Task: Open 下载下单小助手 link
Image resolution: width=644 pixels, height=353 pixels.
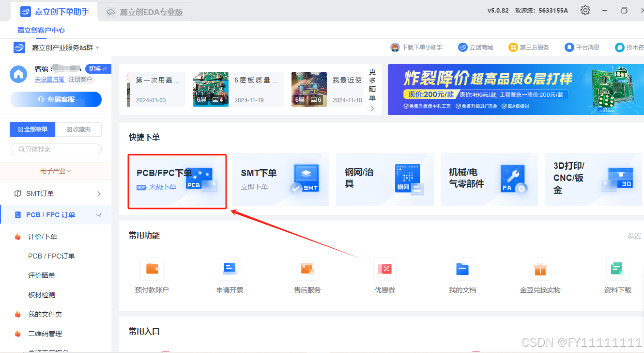Action: 417,47
